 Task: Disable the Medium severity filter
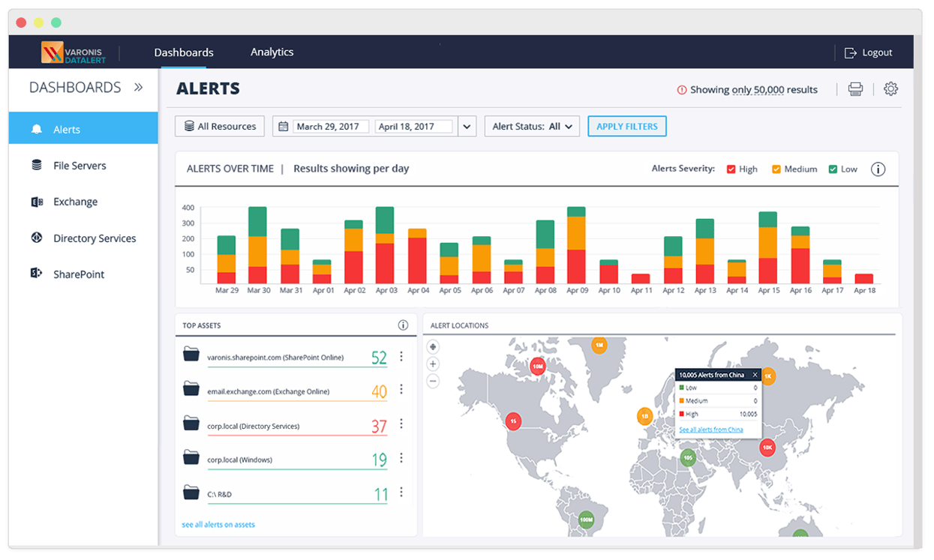(776, 169)
